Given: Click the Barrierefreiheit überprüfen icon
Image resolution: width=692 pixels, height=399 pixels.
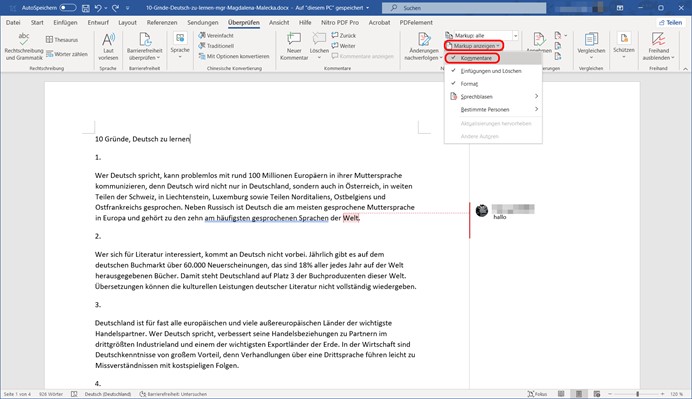Looking at the screenshot, I should tap(145, 39).
